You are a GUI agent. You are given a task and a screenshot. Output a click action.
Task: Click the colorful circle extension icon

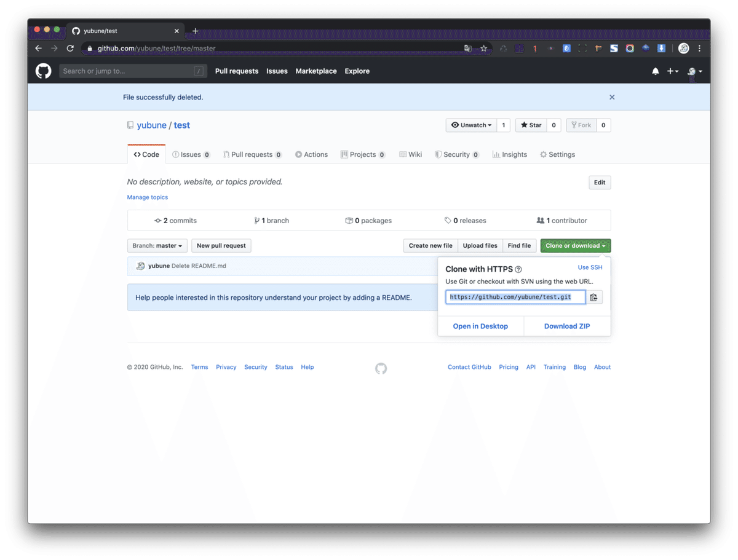(630, 48)
